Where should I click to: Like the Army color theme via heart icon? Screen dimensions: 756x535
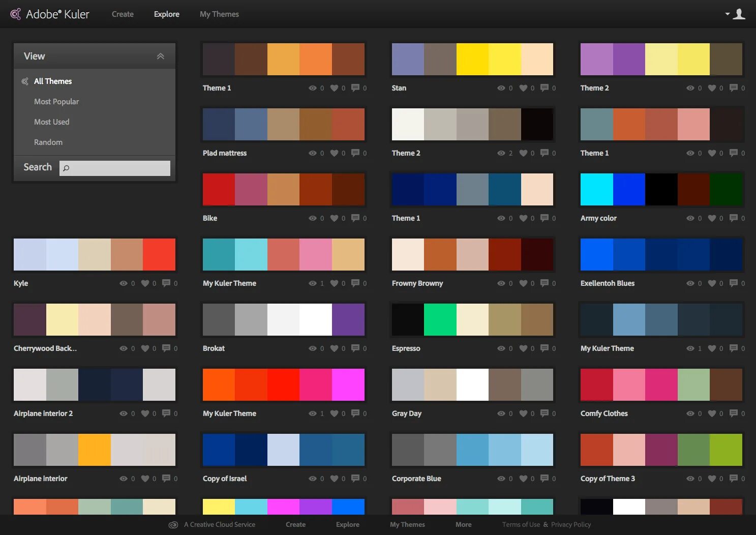(x=712, y=218)
